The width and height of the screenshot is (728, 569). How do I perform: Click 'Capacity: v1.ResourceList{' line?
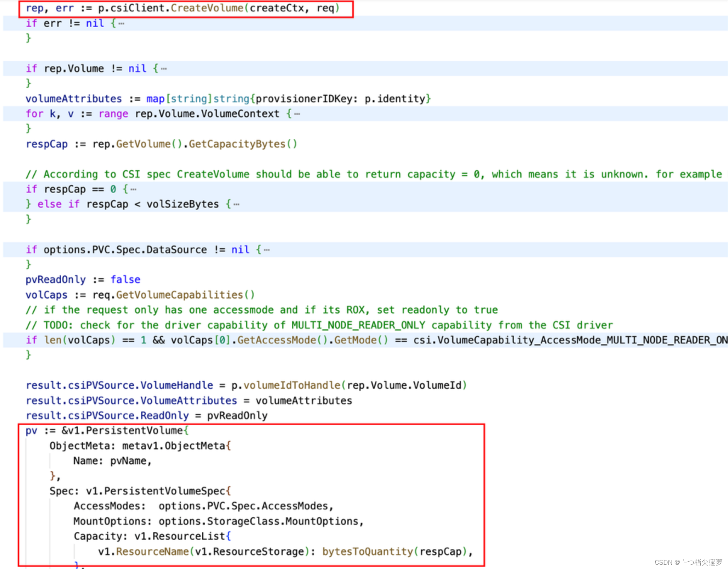click(x=152, y=536)
